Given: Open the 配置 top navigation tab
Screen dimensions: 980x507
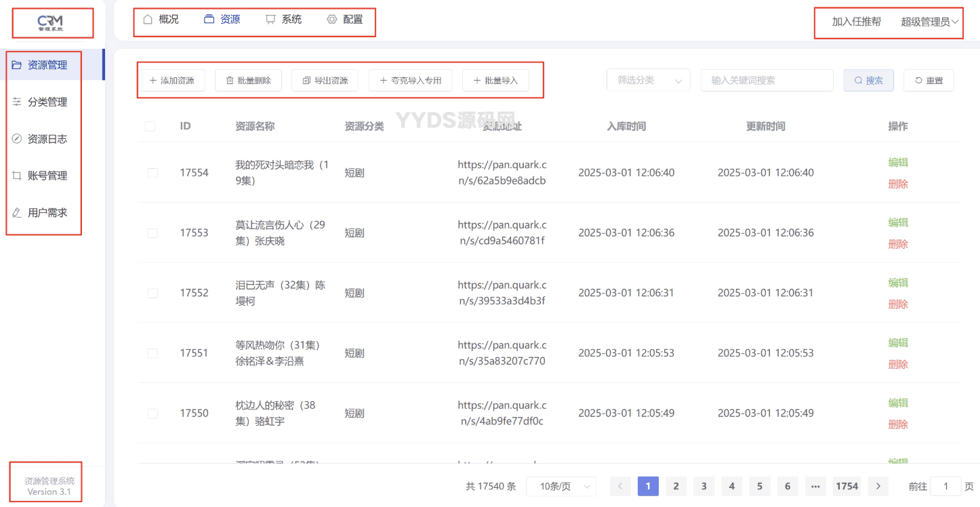Looking at the screenshot, I should point(345,19).
